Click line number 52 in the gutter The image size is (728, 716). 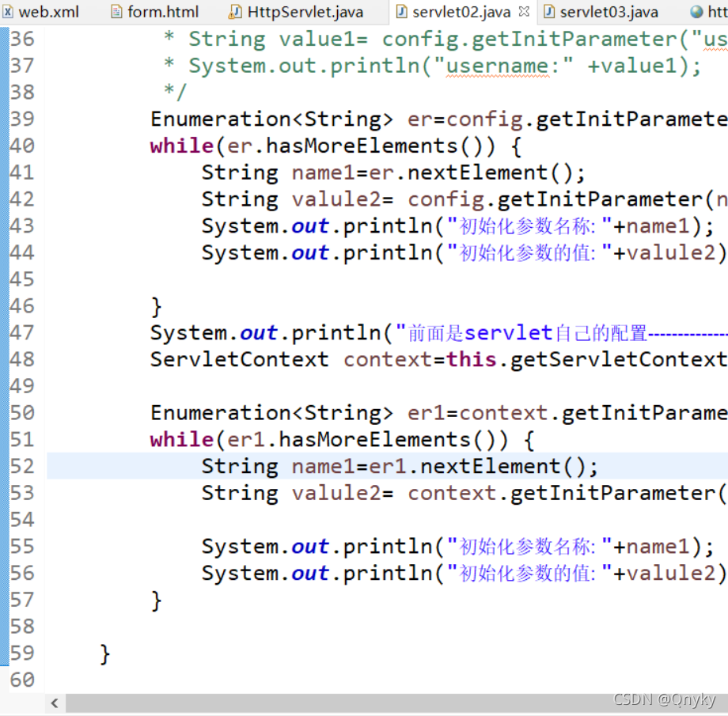click(x=22, y=466)
